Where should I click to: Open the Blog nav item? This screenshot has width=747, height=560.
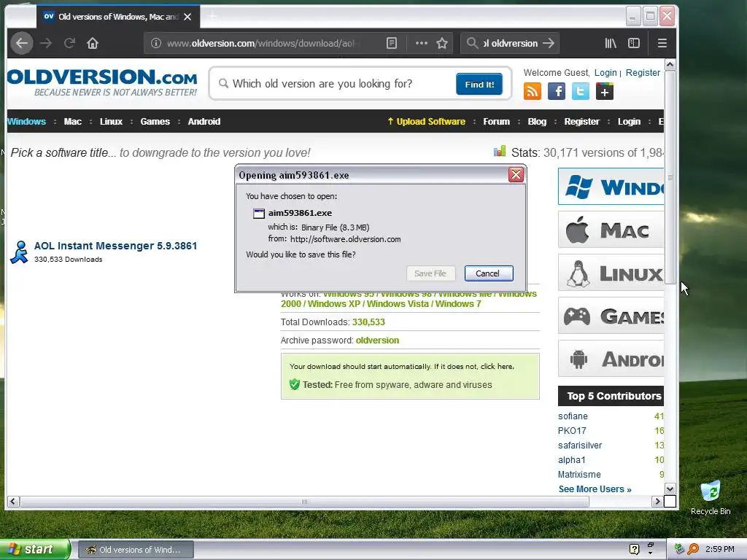click(x=537, y=122)
